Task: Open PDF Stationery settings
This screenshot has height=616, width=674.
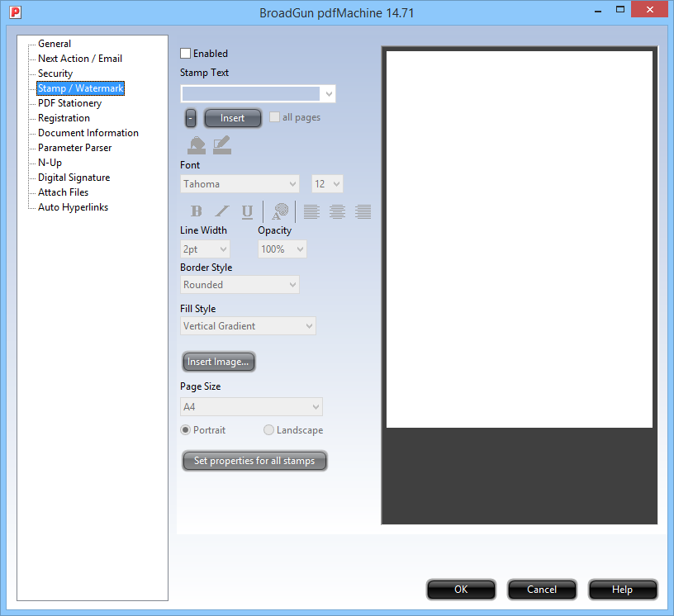Action: click(69, 103)
